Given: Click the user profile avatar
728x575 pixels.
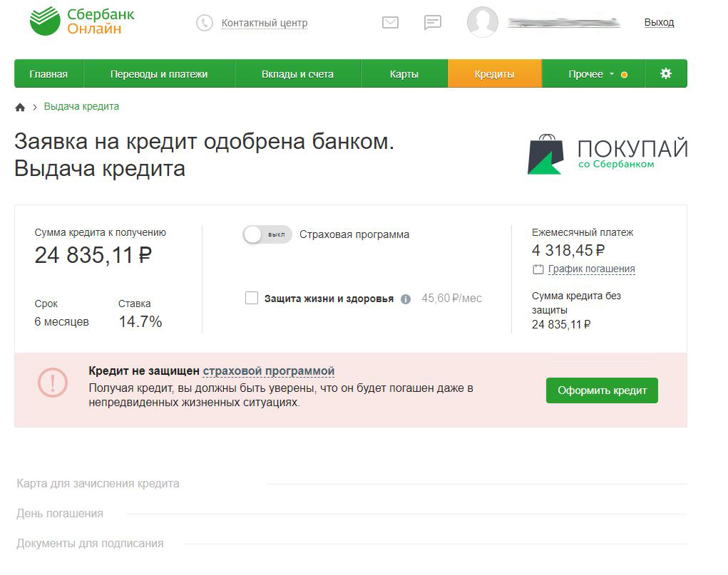Looking at the screenshot, I should 483,22.
